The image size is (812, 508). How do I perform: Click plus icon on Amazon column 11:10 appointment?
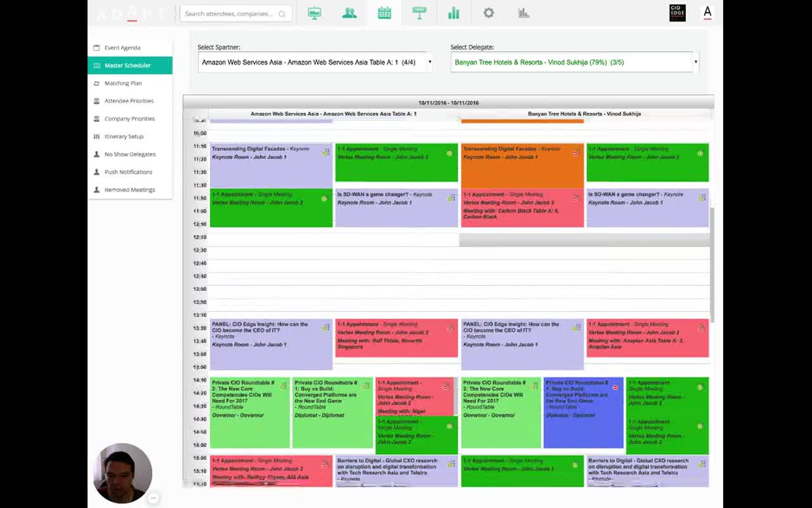tap(450, 153)
